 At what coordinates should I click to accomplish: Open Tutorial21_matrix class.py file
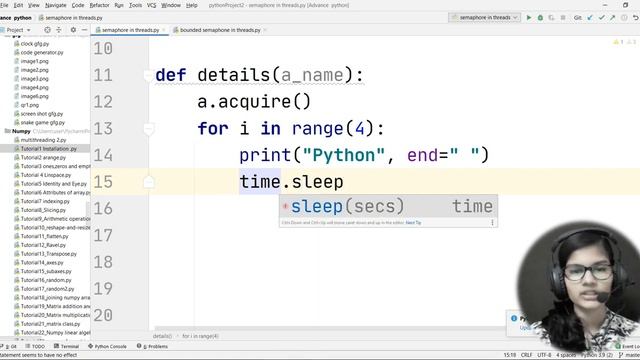(x=47, y=324)
